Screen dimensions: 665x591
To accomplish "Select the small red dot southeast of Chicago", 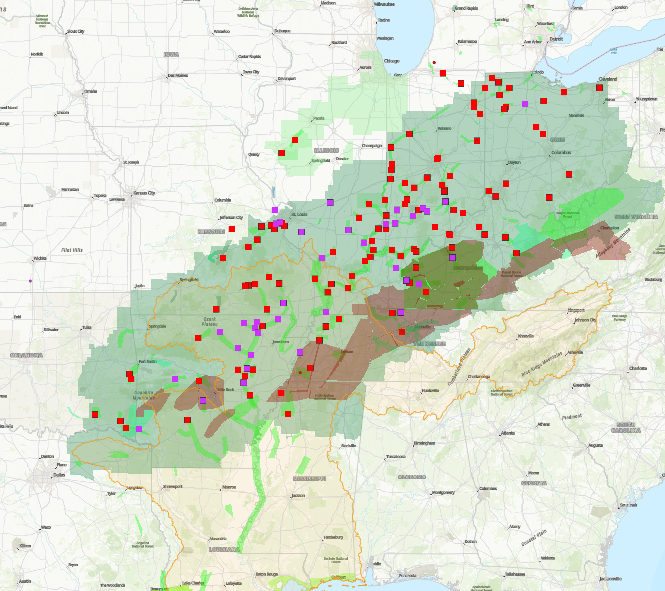I will coord(435,64).
